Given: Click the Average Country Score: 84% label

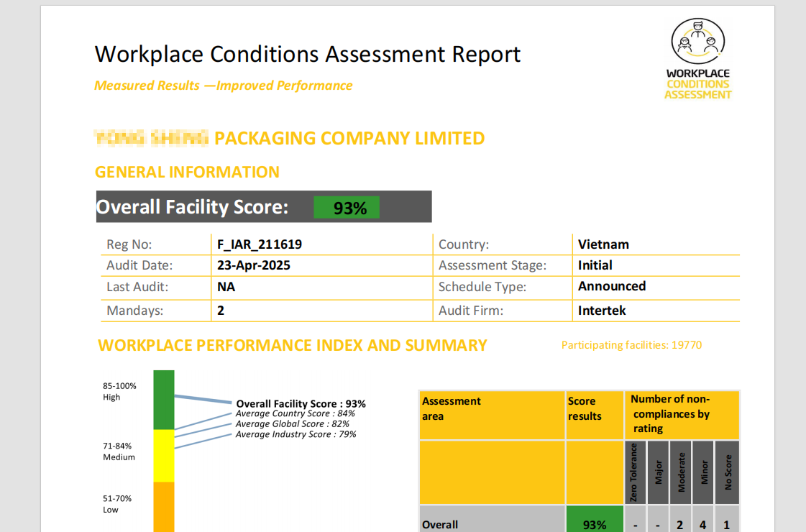Looking at the screenshot, I should coord(296,413).
